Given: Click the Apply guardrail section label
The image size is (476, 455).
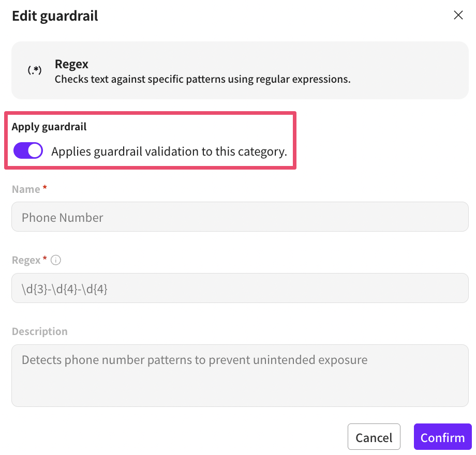Looking at the screenshot, I should coord(49,127).
